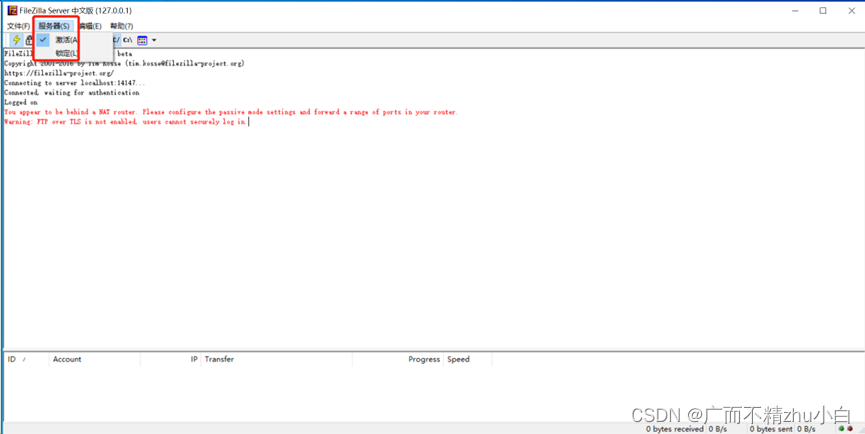
Task: Open the 文件(F) menu
Action: [18, 26]
